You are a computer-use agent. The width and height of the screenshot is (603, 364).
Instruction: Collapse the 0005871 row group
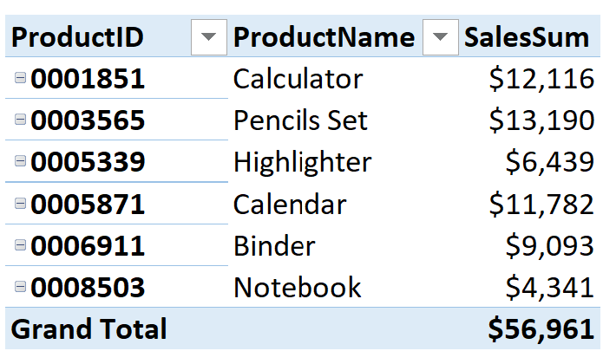coord(21,204)
